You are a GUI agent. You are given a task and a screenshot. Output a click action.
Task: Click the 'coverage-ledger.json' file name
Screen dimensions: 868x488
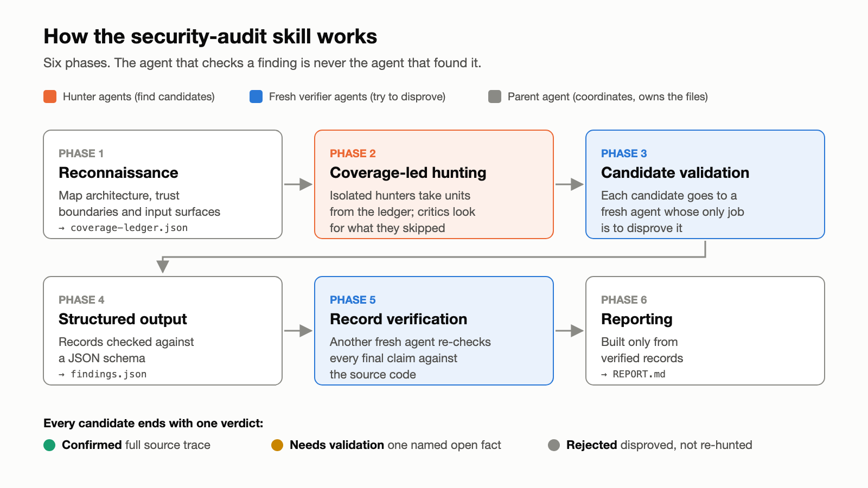point(129,228)
